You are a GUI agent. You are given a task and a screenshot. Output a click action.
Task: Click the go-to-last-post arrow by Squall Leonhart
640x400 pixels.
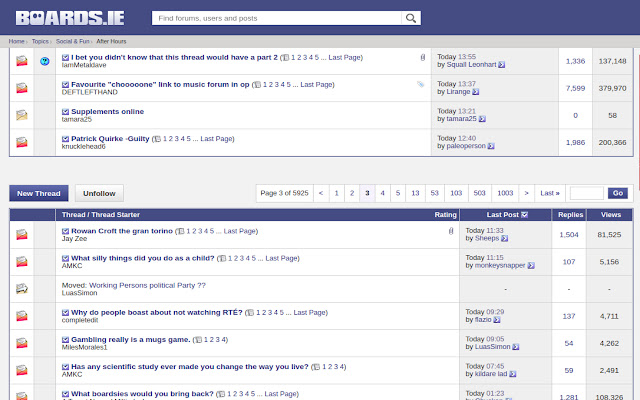tap(502, 64)
